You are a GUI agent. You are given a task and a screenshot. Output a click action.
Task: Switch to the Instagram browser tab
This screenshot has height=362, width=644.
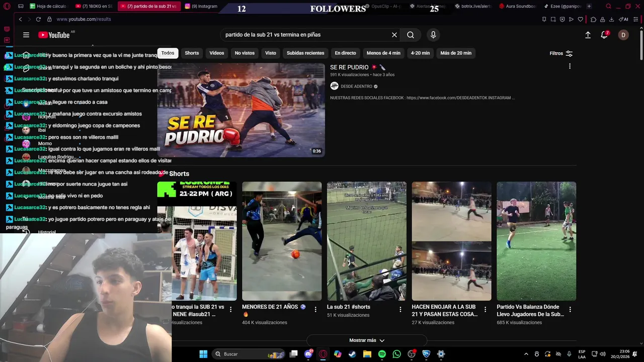[201, 6]
